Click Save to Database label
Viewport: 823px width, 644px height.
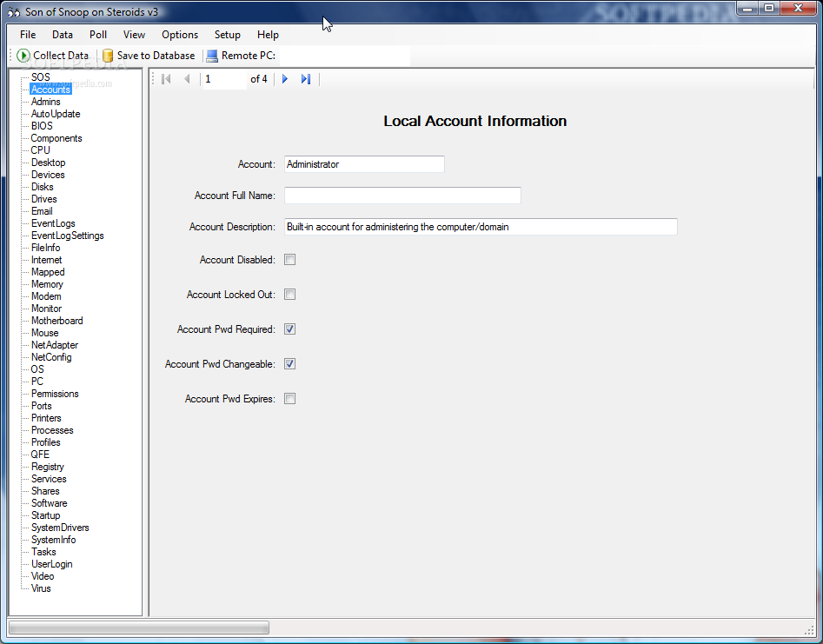(156, 56)
